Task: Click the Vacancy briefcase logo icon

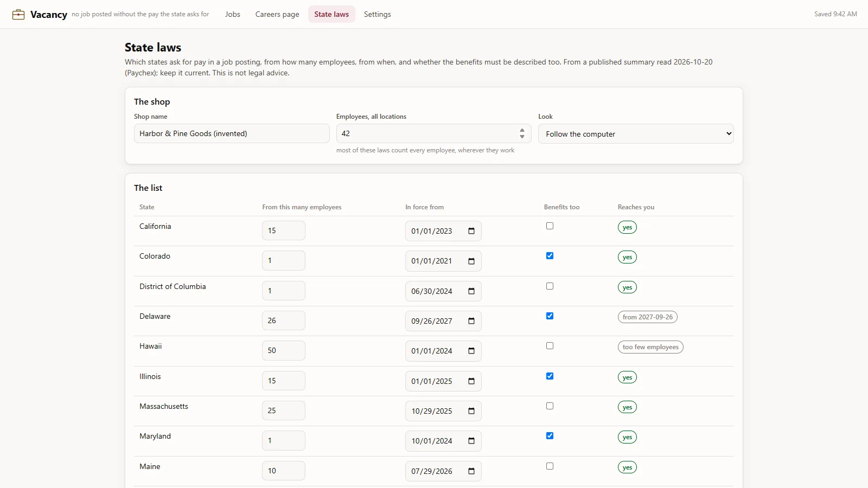Action: tap(18, 15)
